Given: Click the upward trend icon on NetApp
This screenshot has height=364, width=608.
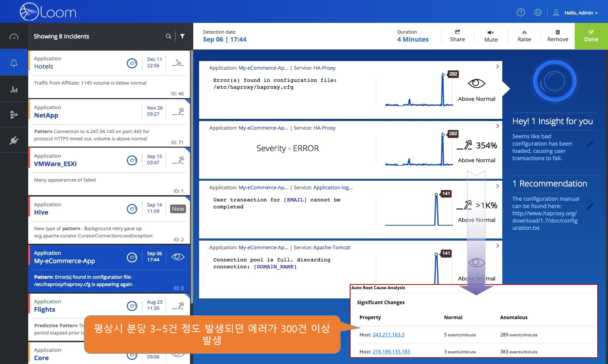Looking at the screenshot, I should click(x=178, y=112).
